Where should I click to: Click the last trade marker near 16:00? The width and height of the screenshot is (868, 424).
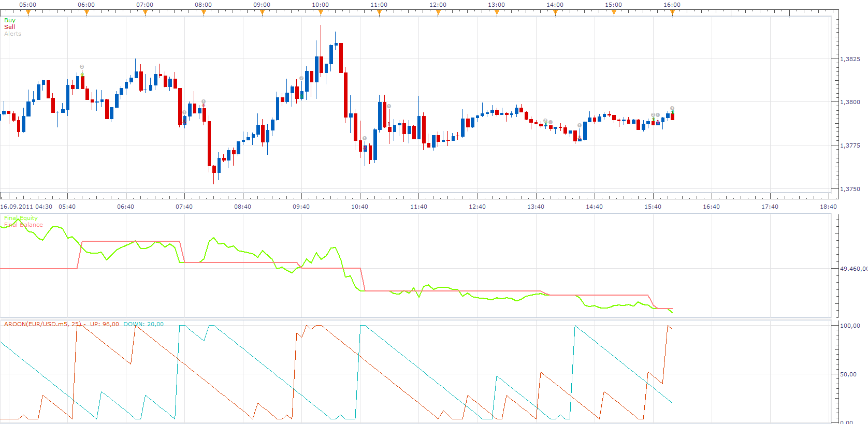[x=672, y=108]
